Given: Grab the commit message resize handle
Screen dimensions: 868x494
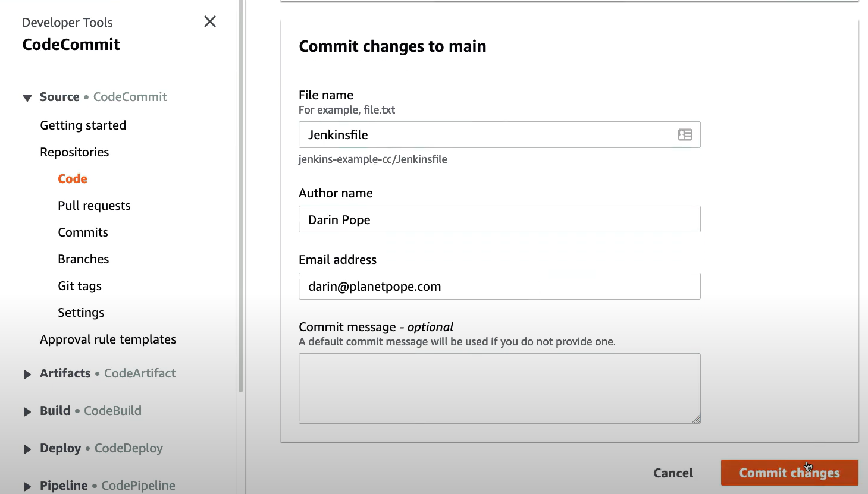Looking at the screenshot, I should click(696, 419).
